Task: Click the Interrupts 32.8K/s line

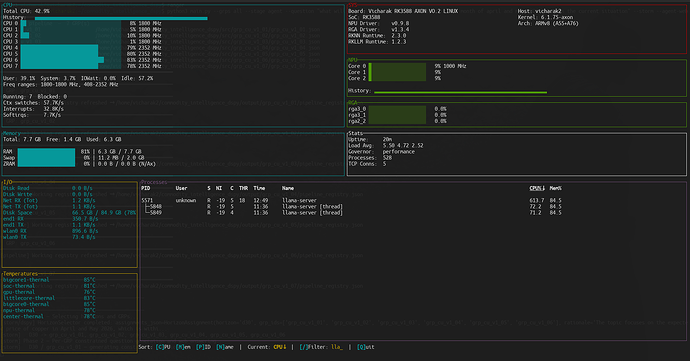Action: point(33,109)
